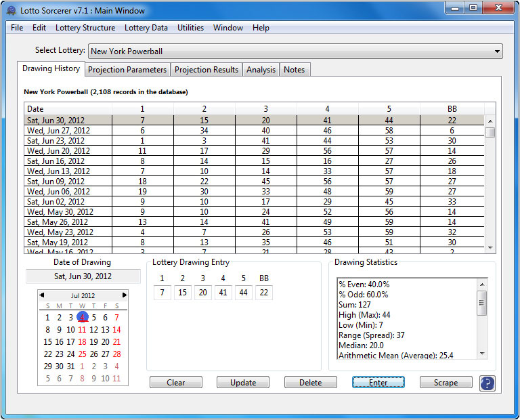Switch to the Projection Results tab
The height and width of the screenshot is (420, 520).
click(x=207, y=70)
